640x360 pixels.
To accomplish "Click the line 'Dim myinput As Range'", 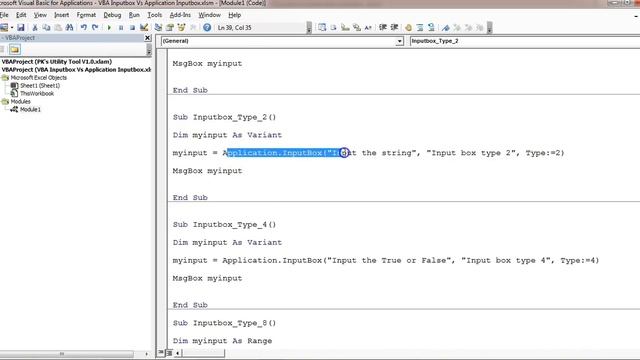I will (222, 341).
